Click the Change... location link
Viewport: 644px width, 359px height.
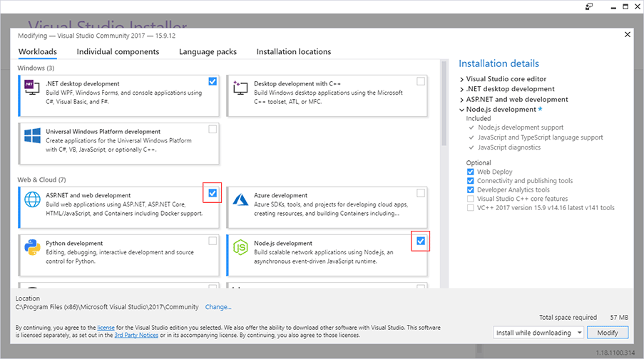[x=218, y=307]
